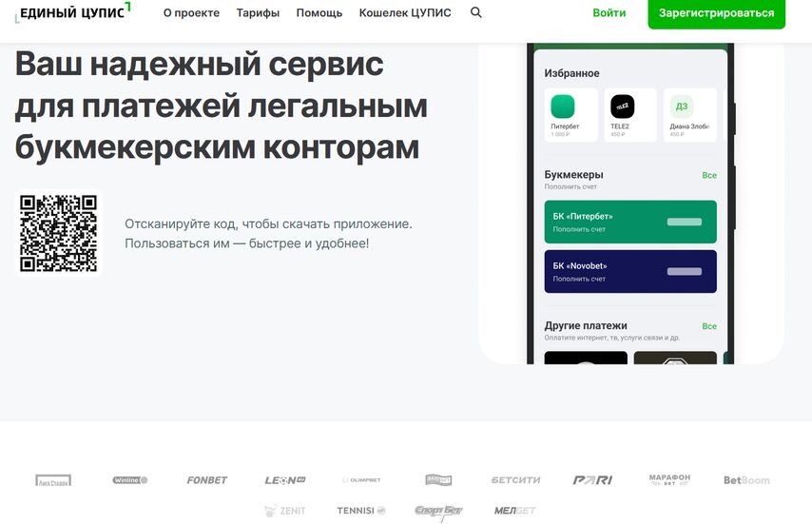Click the Спорт Бет logo
Screen dimensions: 812x524
[x=438, y=511]
